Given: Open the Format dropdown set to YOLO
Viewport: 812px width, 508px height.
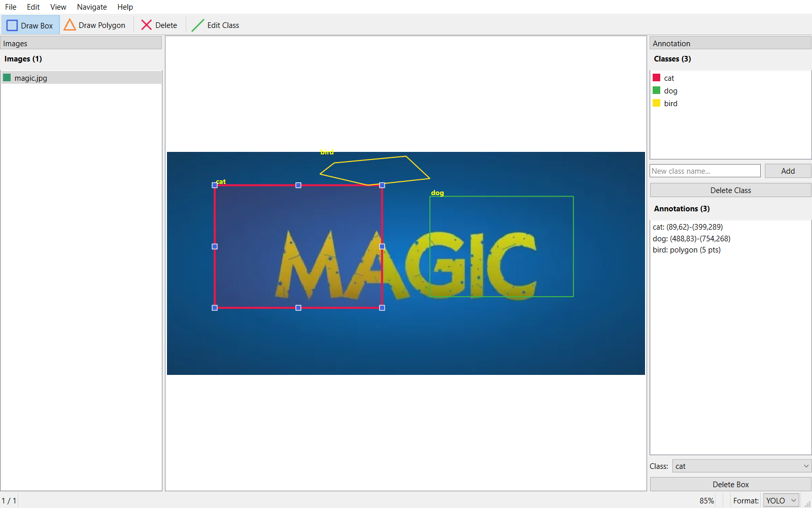Looking at the screenshot, I should point(781,500).
